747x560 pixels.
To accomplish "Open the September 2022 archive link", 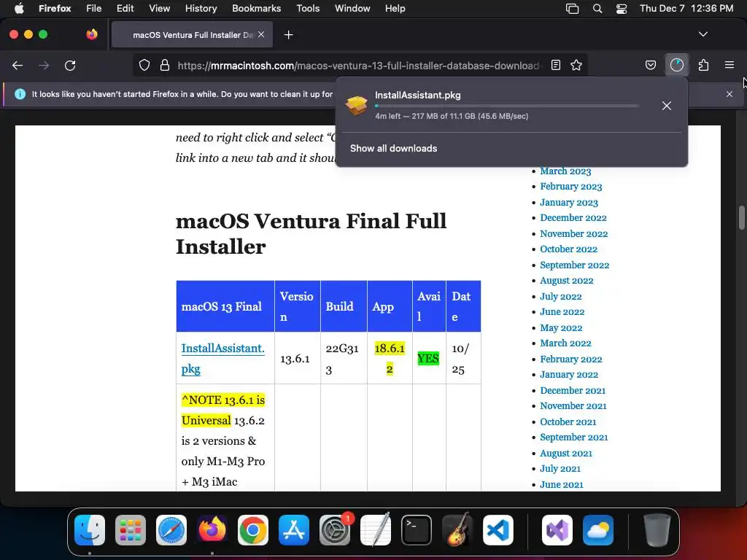I will click(575, 265).
